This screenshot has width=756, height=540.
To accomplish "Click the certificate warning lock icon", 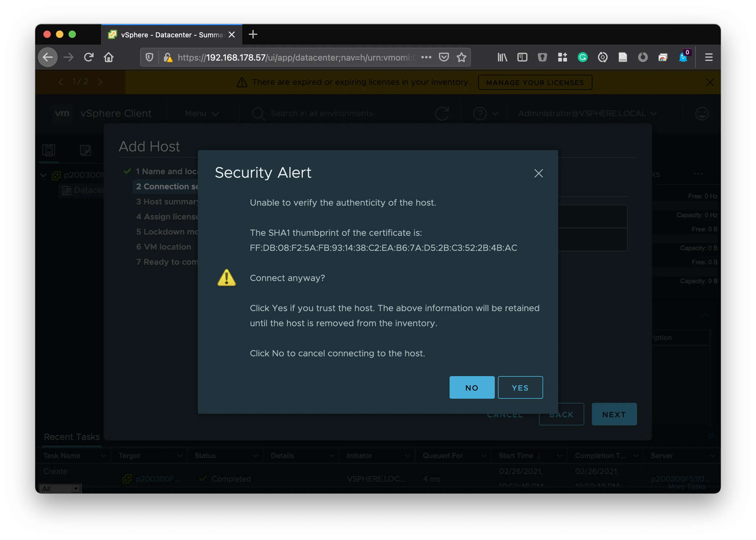I will click(168, 58).
